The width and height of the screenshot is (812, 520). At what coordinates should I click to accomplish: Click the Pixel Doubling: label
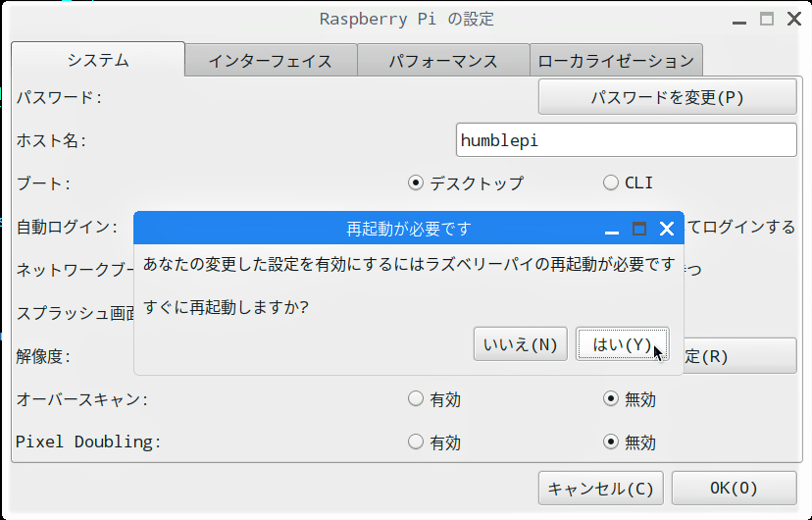tap(88, 442)
